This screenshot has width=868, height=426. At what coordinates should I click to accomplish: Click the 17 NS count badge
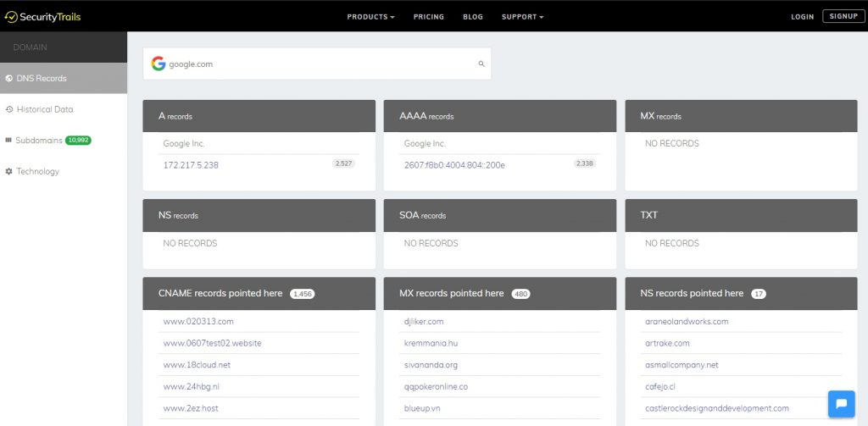coord(759,294)
